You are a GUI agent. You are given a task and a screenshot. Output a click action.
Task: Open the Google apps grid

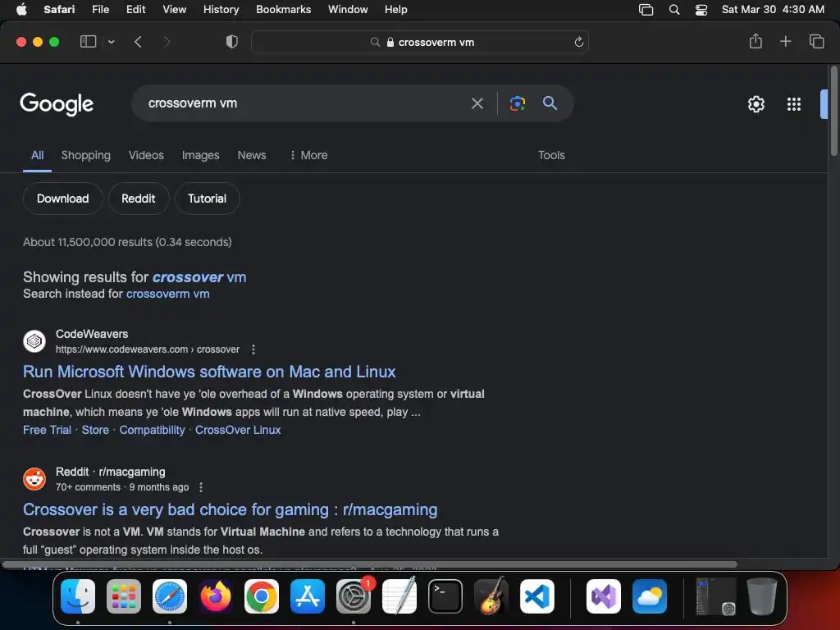pyautogui.click(x=794, y=104)
